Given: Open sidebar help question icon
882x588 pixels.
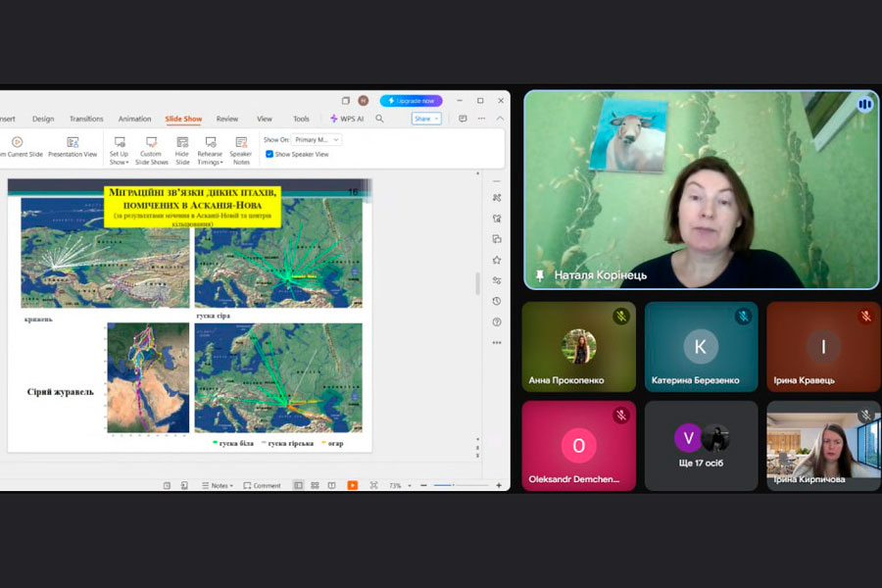Looking at the screenshot, I should point(497,321).
